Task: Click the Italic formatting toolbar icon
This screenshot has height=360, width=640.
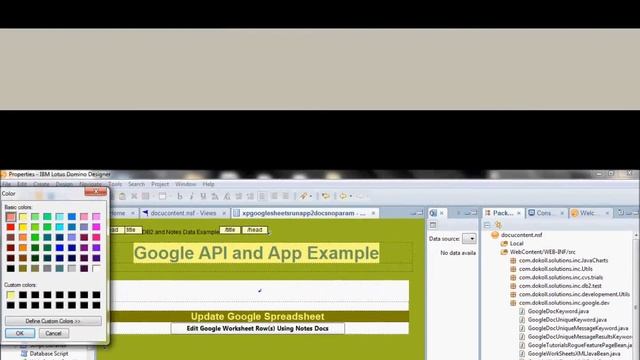Action: pos(191,196)
